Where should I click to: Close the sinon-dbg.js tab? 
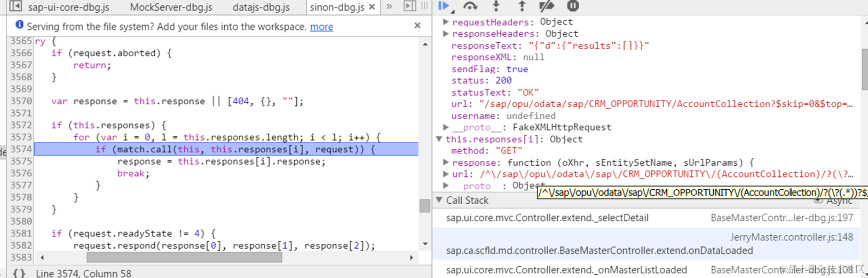point(372,7)
